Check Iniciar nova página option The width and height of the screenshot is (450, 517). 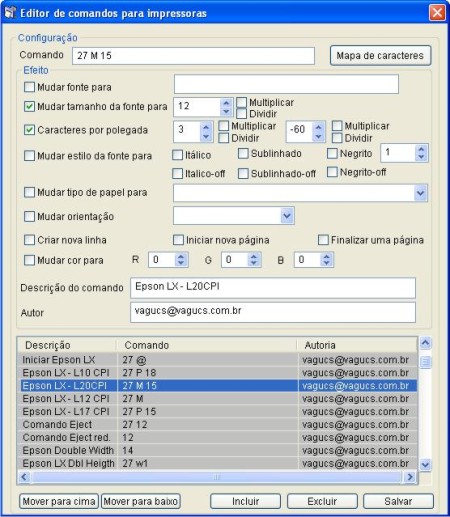(178, 240)
